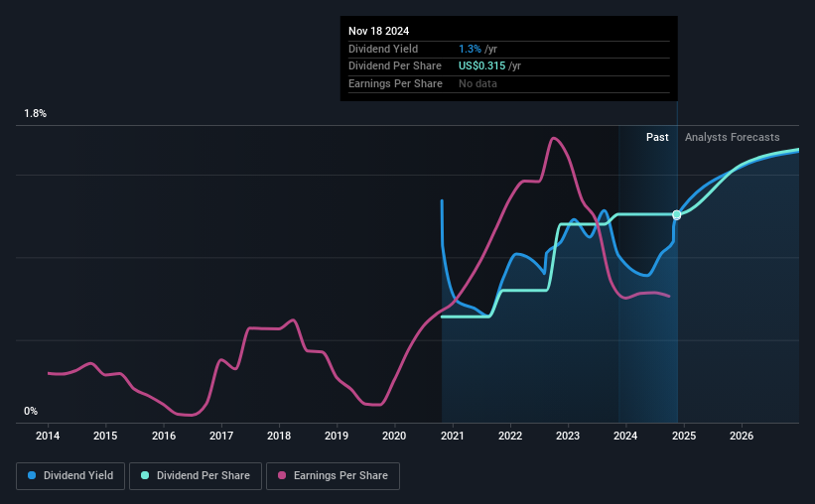815x504 pixels.
Task: Toggle the Dividend Per Share legend button
Action: pyautogui.click(x=196, y=476)
